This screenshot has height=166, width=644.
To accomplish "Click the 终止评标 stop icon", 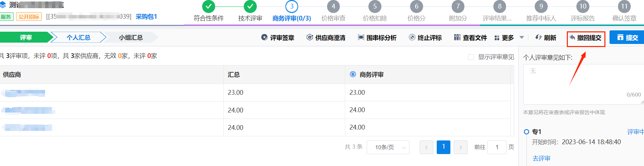I will tap(412, 37).
